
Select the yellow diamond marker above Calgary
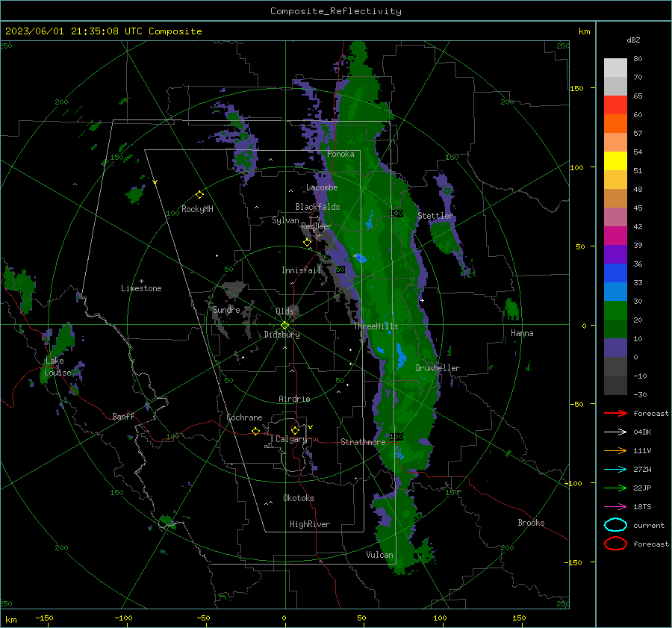click(295, 430)
